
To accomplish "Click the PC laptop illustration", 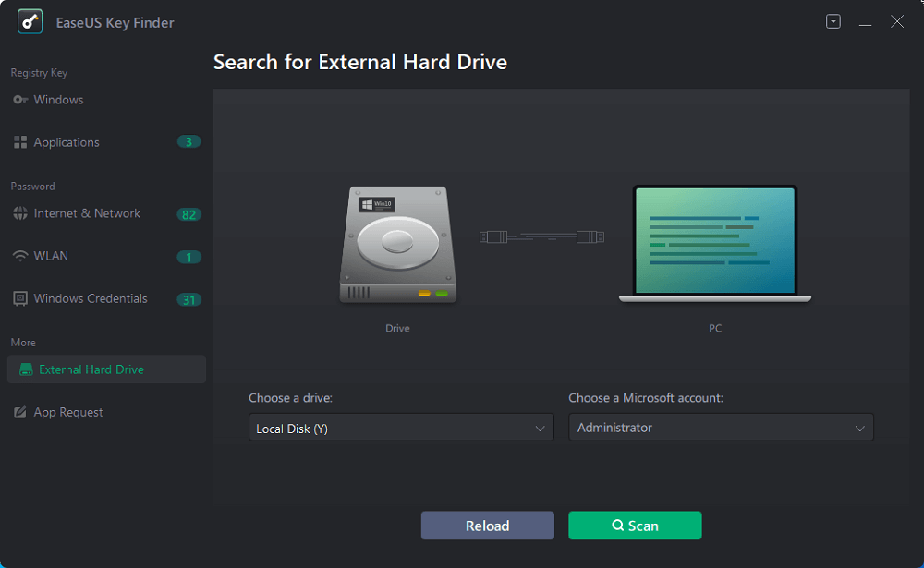I will [x=714, y=245].
